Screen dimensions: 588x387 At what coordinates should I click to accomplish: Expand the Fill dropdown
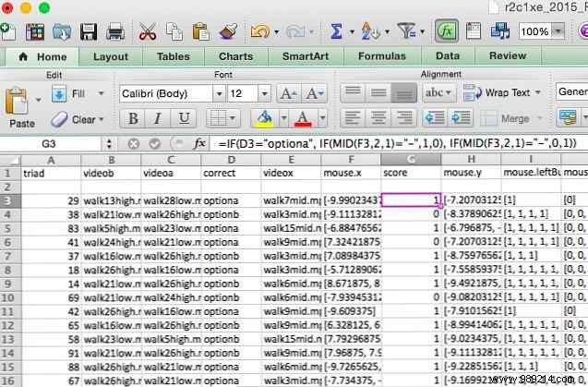tap(101, 93)
